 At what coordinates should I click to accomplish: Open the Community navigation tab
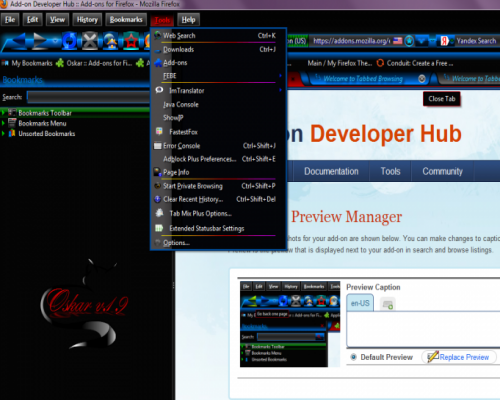(x=442, y=171)
